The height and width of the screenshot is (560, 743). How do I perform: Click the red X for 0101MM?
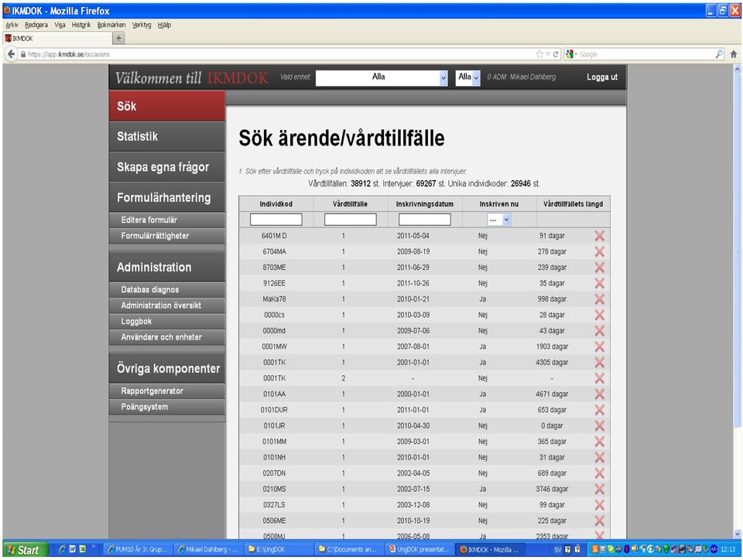point(599,442)
